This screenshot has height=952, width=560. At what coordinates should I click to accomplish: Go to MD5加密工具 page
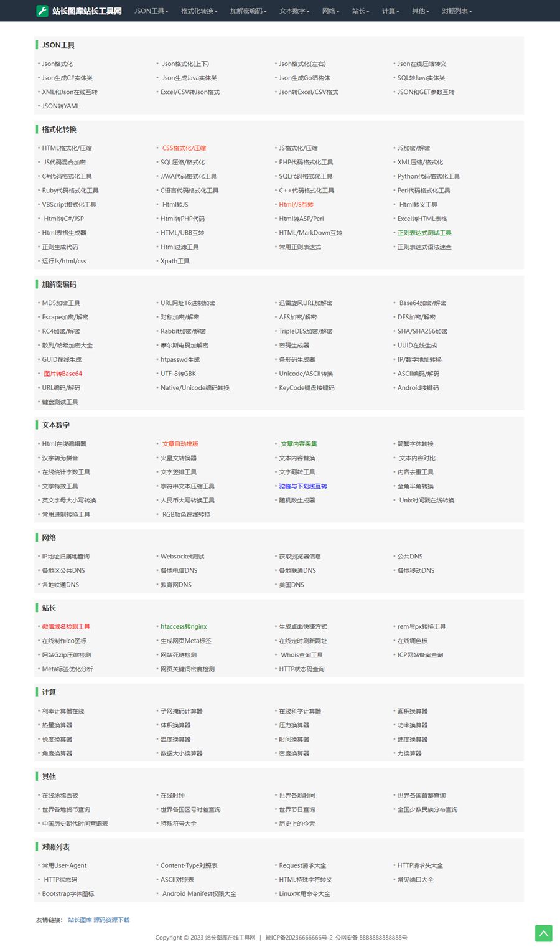coord(61,303)
